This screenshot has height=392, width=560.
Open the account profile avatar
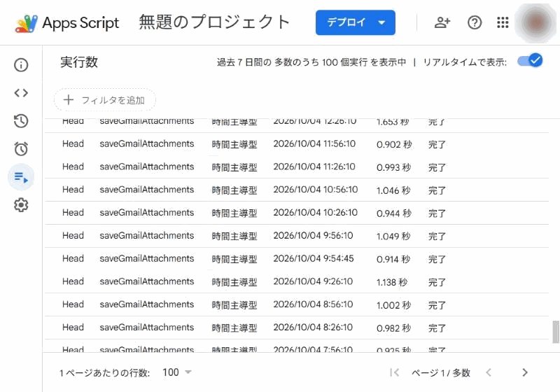click(535, 22)
